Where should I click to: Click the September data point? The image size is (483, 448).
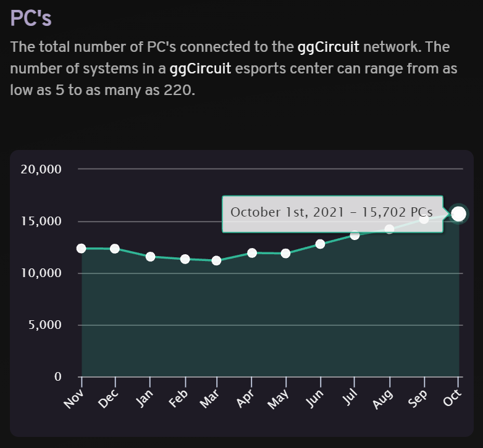click(x=424, y=220)
